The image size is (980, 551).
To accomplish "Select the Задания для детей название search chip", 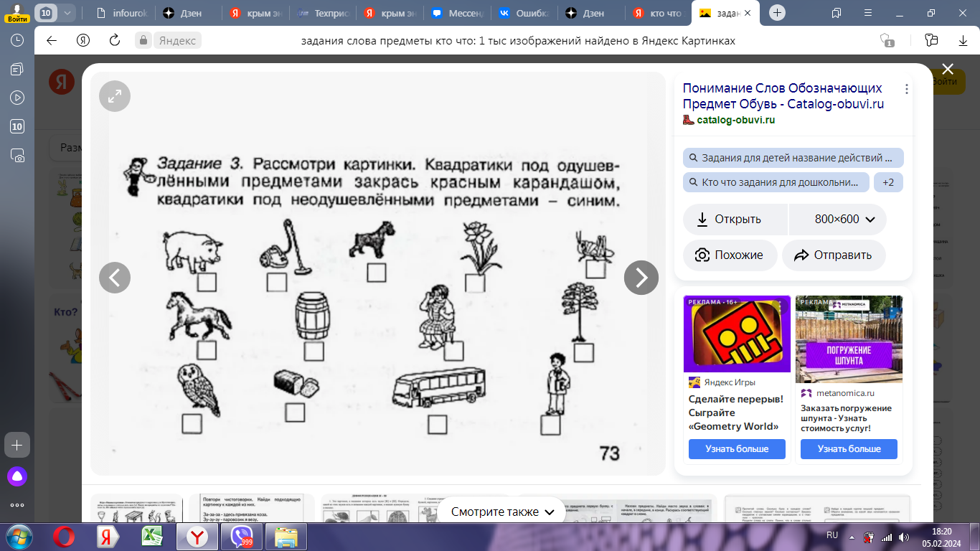I will pos(793,158).
